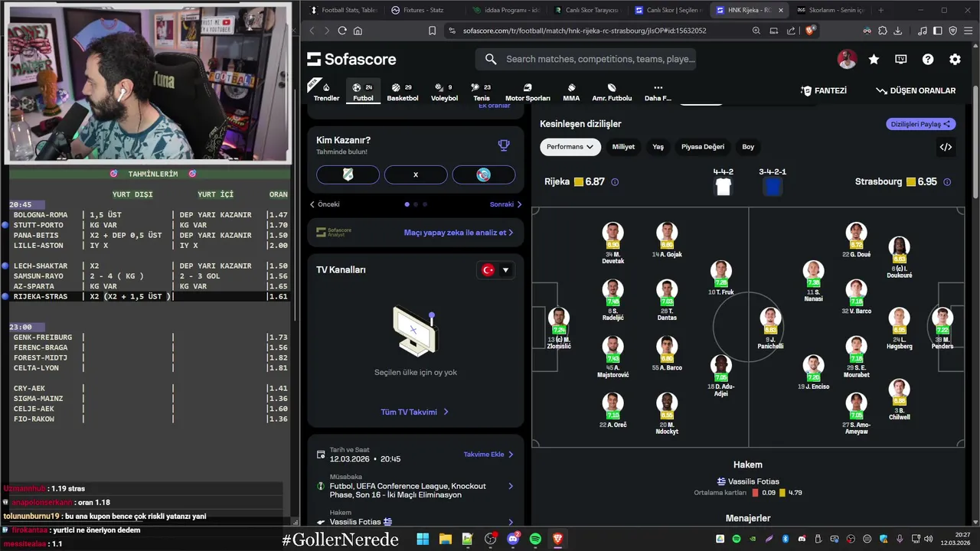Reload page with browser refresh icon

point(342,31)
